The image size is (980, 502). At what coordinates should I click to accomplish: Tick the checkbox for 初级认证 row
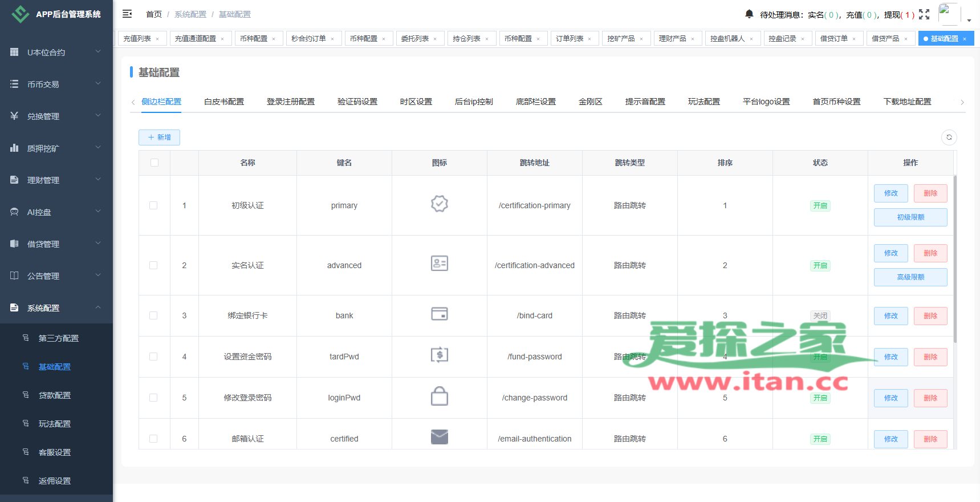tap(153, 205)
